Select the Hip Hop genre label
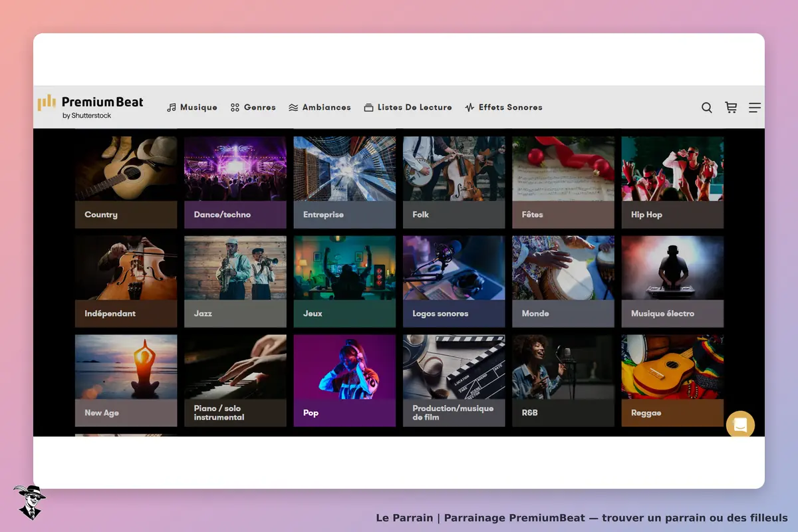This screenshot has width=798, height=532. tap(646, 215)
